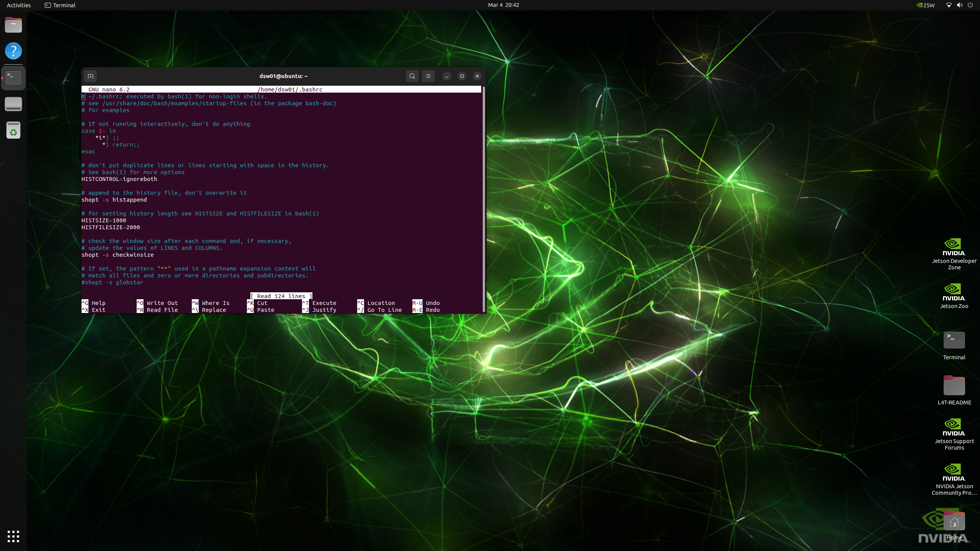Show Applications grid button

(13, 536)
